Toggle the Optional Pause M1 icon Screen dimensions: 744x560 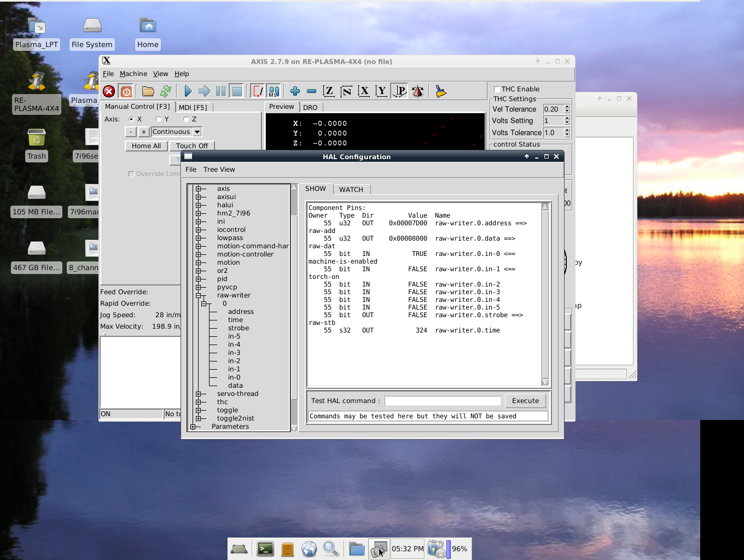[274, 91]
